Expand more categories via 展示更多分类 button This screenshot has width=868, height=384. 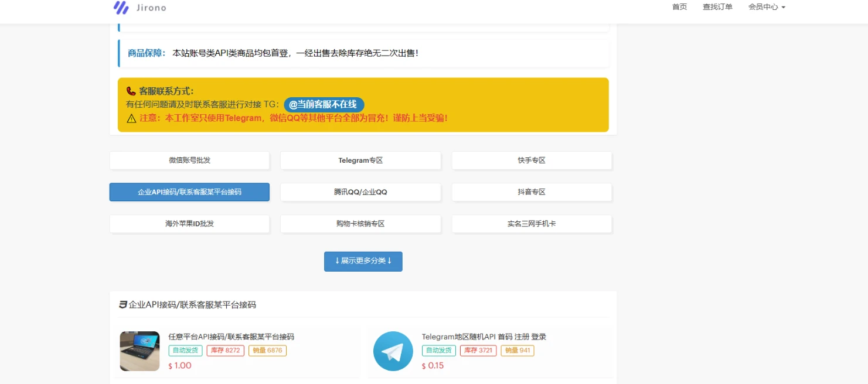(363, 261)
